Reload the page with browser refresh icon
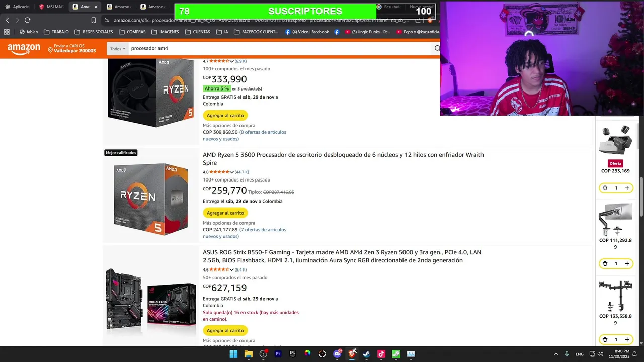644x362 pixels. tap(27, 20)
